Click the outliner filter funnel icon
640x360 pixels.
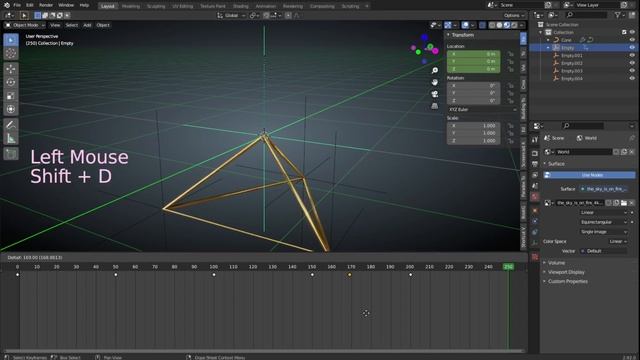pyautogui.click(x=618, y=15)
